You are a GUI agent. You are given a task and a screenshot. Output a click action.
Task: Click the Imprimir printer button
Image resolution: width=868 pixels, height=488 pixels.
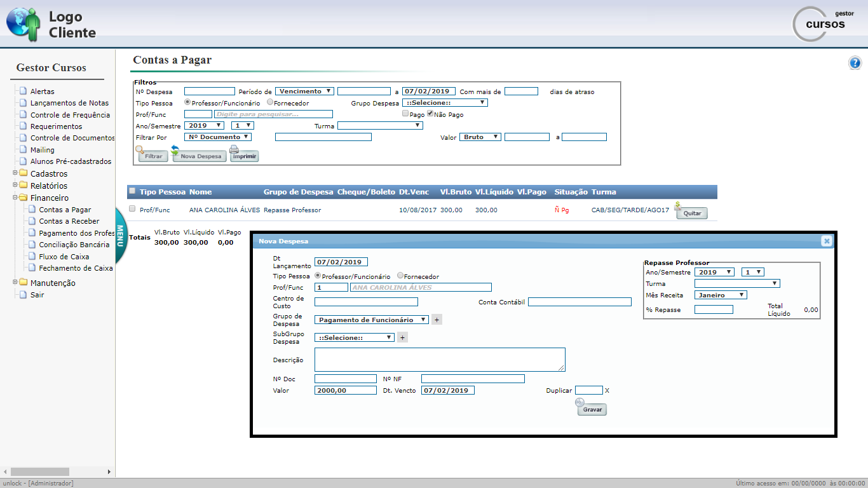(244, 154)
